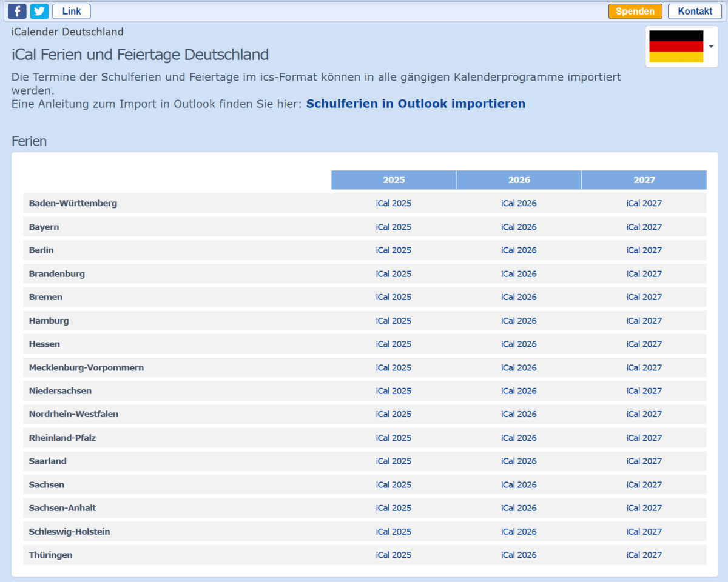Download Bayern iCal 2025
The height and width of the screenshot is (582, 728).
click(x=394, y=227)
